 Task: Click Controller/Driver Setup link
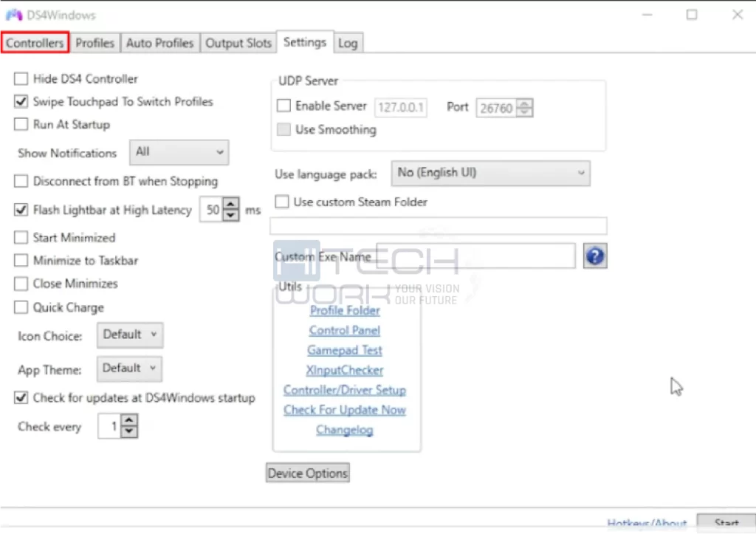345,390
